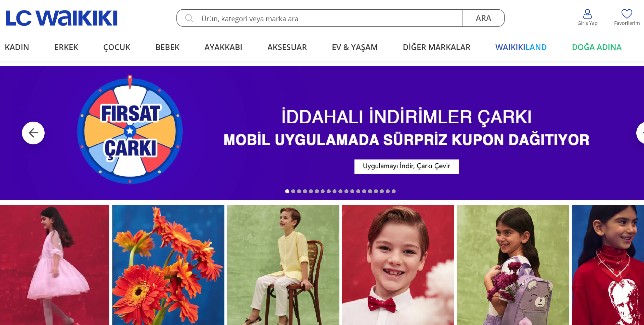644x325 pixels.
Task: Advance banner with right arrow button
Action: (x=640, y=133)
